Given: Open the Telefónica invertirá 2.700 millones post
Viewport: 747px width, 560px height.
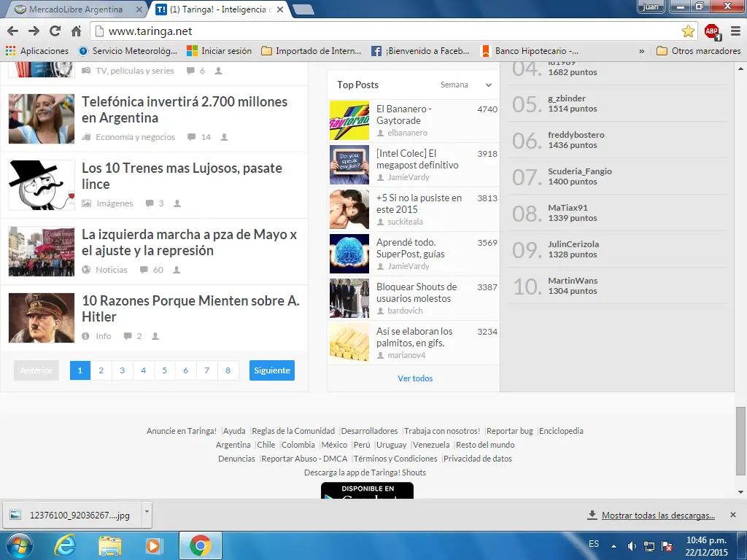Looking at the screenshot, I should [185, 109].
